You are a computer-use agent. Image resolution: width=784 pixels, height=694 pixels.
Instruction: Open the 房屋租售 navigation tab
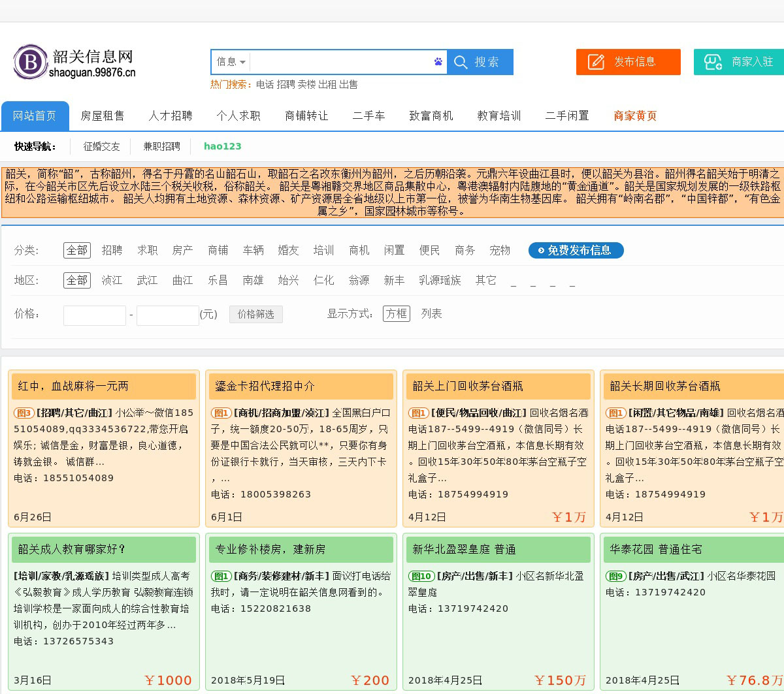click(103, 116)
